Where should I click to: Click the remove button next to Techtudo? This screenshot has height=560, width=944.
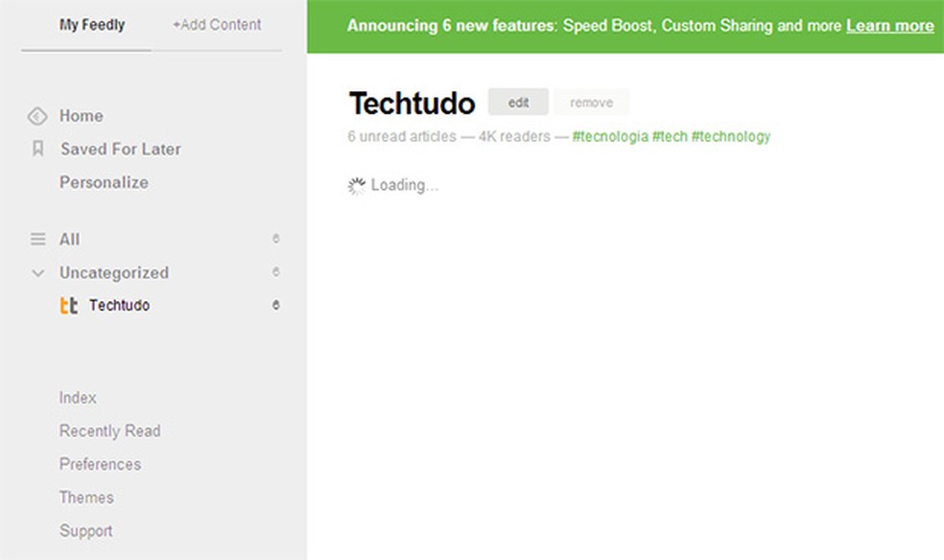(x=591, y=103)
